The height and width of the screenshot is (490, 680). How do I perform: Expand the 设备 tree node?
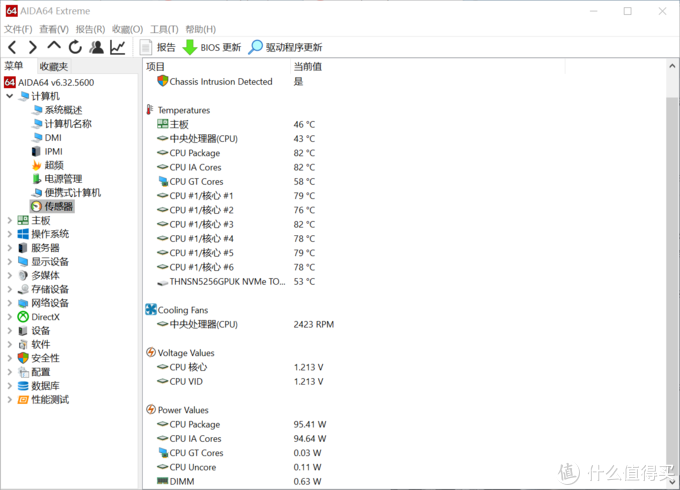(x=10, y=331)
